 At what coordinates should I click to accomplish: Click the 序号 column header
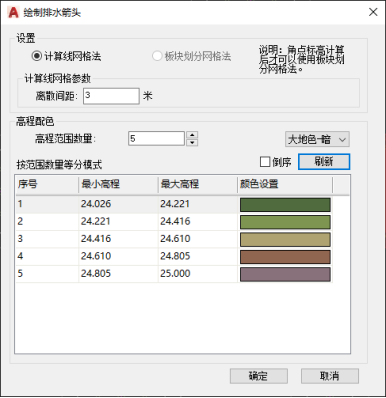(47, 184)
